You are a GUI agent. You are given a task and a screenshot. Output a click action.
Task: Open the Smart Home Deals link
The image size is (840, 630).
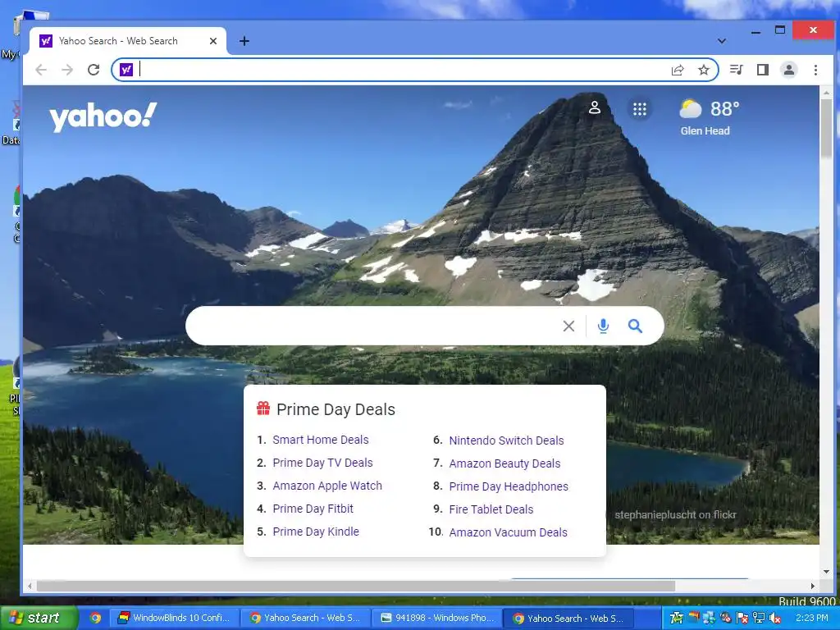[321, 440]
